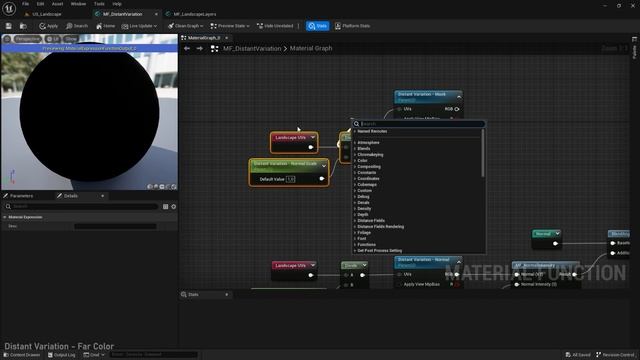The image size is (640, 360).
Task: Open the Edit menu
Action: pos(40,4)
